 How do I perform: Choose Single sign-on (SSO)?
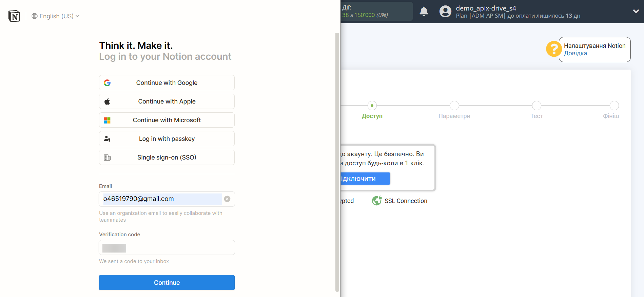click(x=167, y=157)
